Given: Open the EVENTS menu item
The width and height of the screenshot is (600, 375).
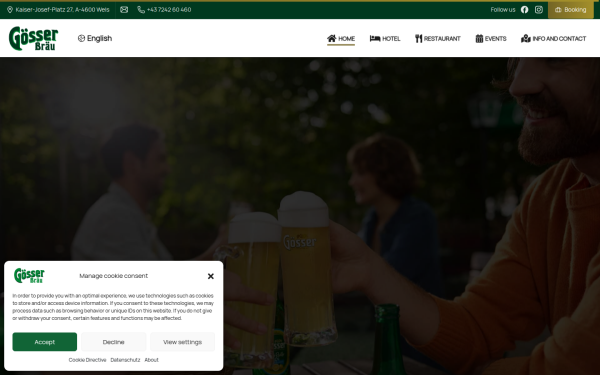Looking at the screenshot, I should 491,39.
